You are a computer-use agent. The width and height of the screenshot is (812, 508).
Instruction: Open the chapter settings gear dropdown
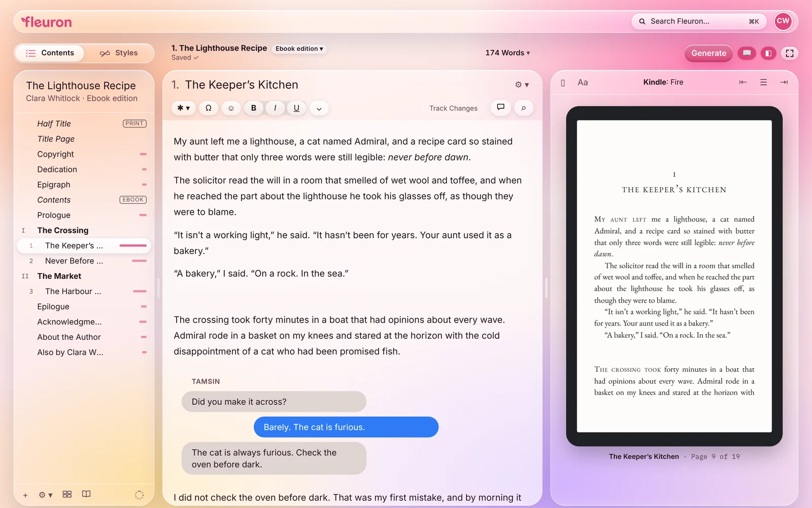coord(522,85)
